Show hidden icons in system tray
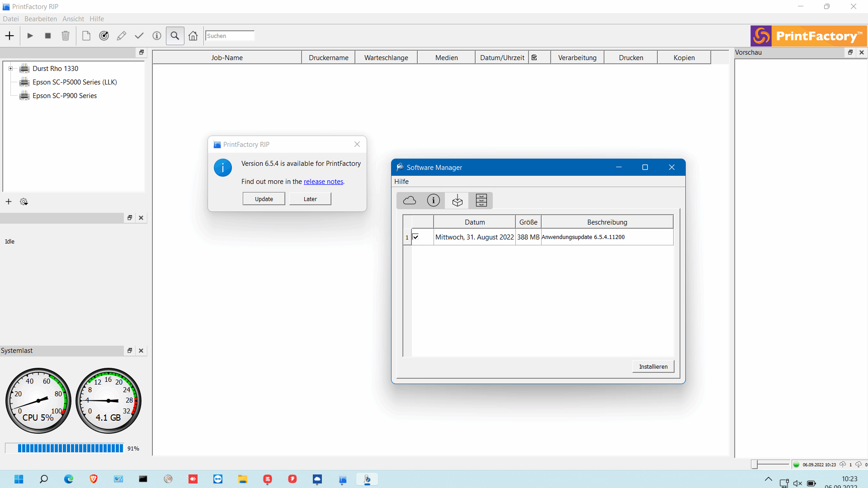Image resolution: width=868 pixels, height=488 pixels. point(768,479)
